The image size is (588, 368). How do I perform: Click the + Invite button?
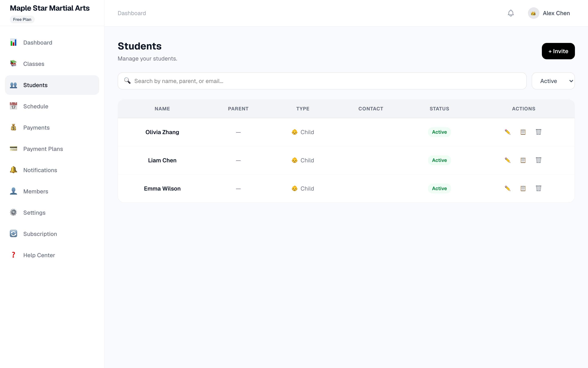click(x=558, y=51)
